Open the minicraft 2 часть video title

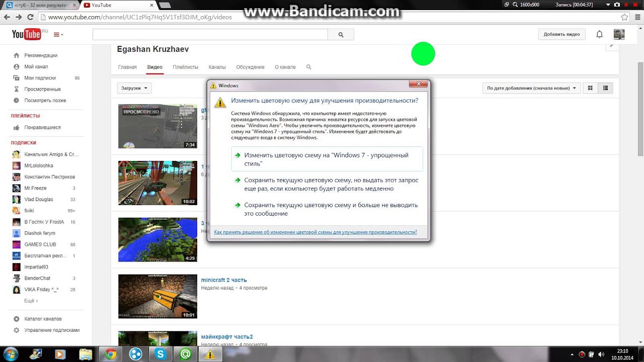tap(224, 280)
